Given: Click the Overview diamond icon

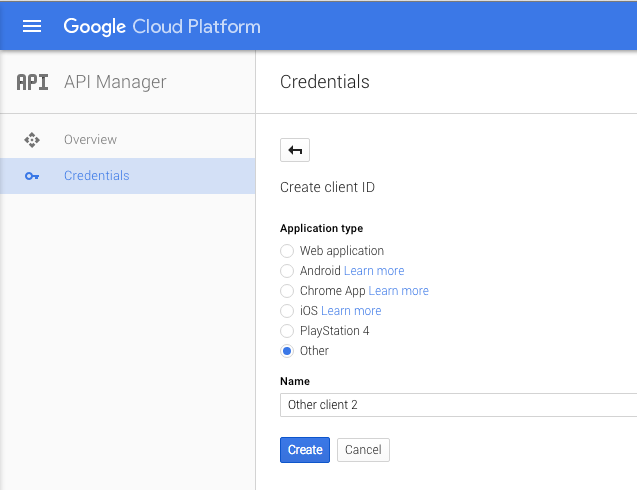Looking at the screenshot, I should [32, 140].
